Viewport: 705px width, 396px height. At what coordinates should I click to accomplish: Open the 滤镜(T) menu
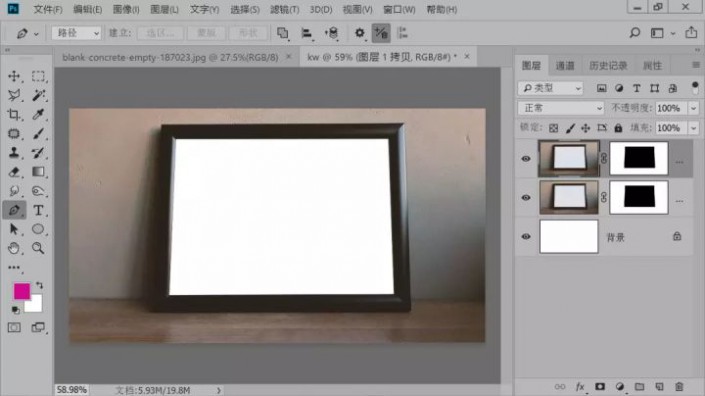[x=285, y=9]
